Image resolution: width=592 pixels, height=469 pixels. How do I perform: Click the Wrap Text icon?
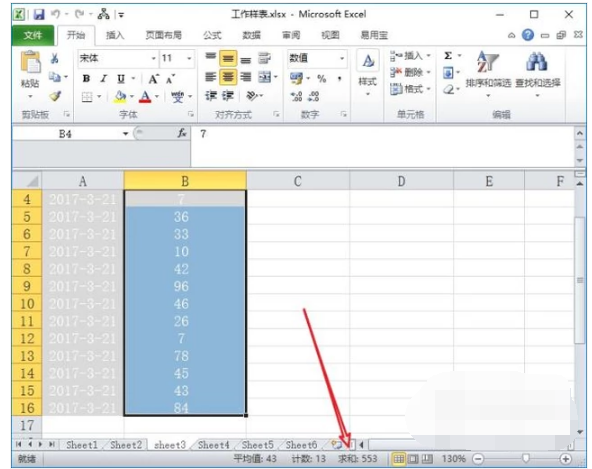[264, 58]
